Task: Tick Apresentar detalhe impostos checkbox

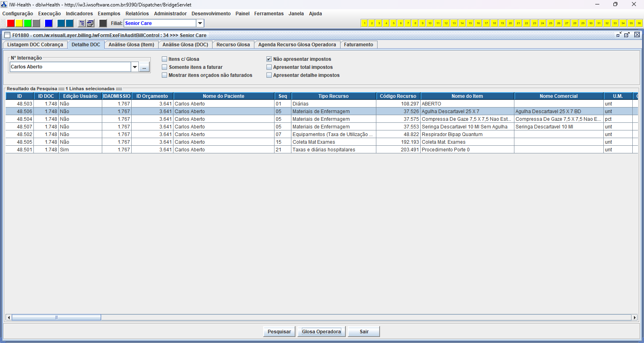Action: point(269,75)
